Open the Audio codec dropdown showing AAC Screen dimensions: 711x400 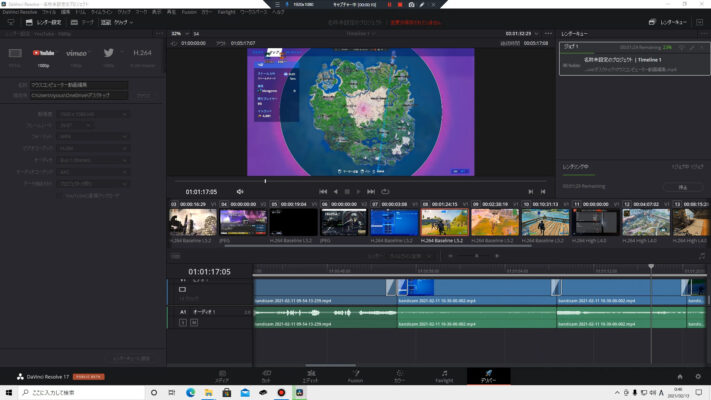pyautogui.click(x=93, y=172)
